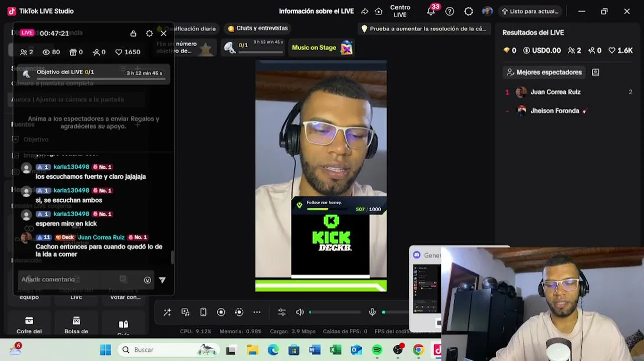Click the viewers eye count 80
This screenshot has width=644, height=361.
pyautogui.click(x=51, y=52)
